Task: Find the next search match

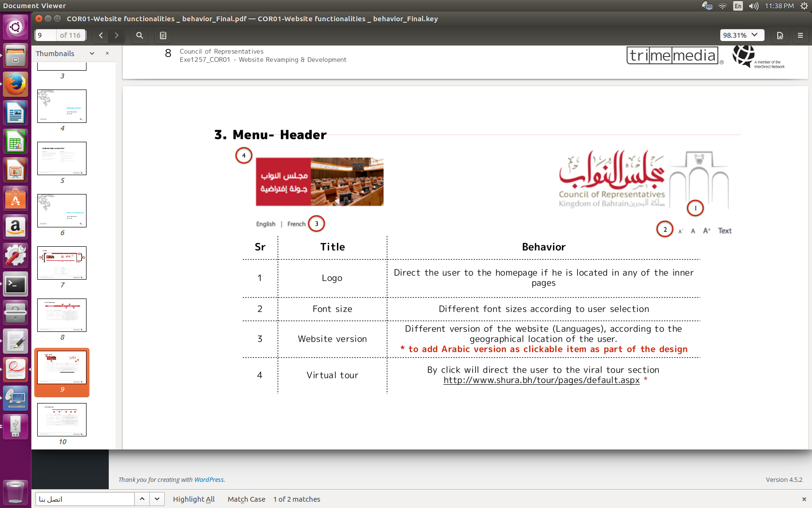Action: pos(157,499)
